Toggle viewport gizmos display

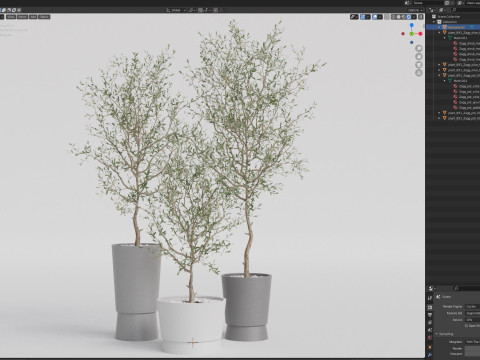click(x=363, y=17)
